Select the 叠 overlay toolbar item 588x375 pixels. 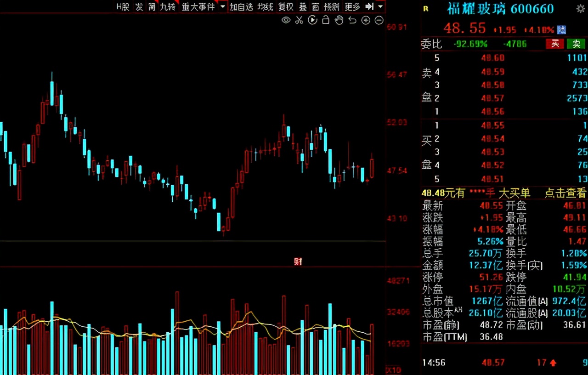point(303,6)
